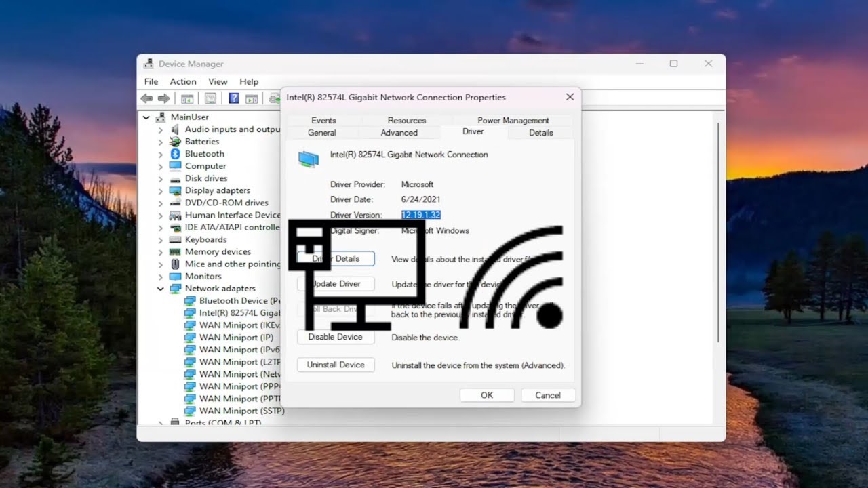Expand the Bluetooth node

[x=160, y=154]
